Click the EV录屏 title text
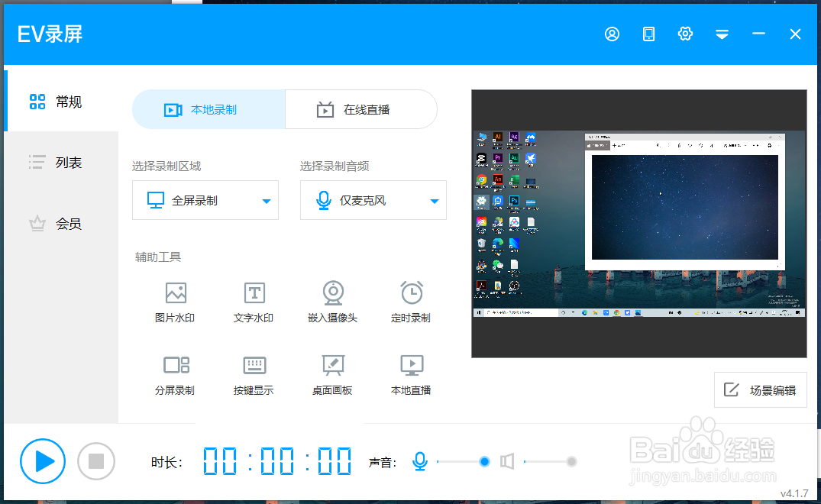The image size is (821, 504). [x=50, y=34]
